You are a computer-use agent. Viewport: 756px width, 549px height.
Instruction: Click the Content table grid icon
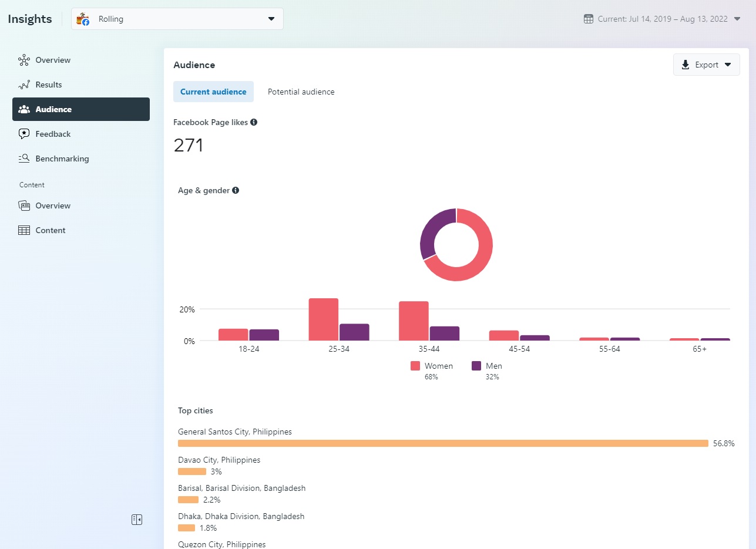click(x=24, y=230)
